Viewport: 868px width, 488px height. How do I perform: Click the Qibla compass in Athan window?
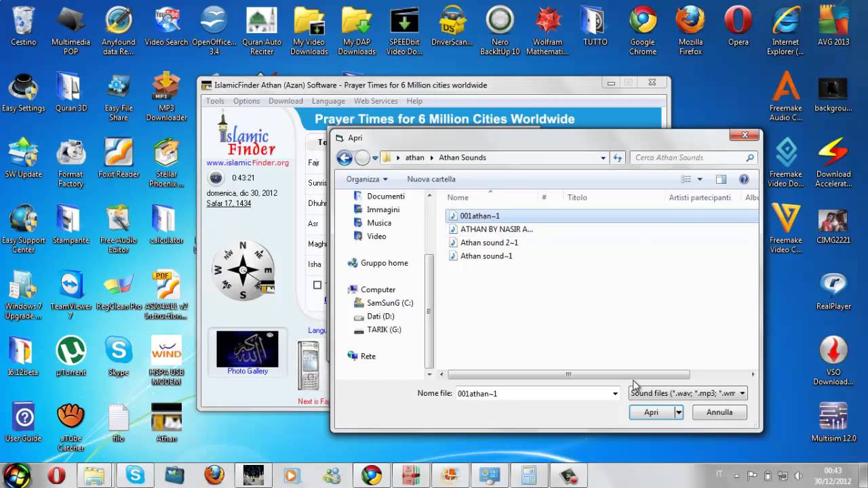243,270
